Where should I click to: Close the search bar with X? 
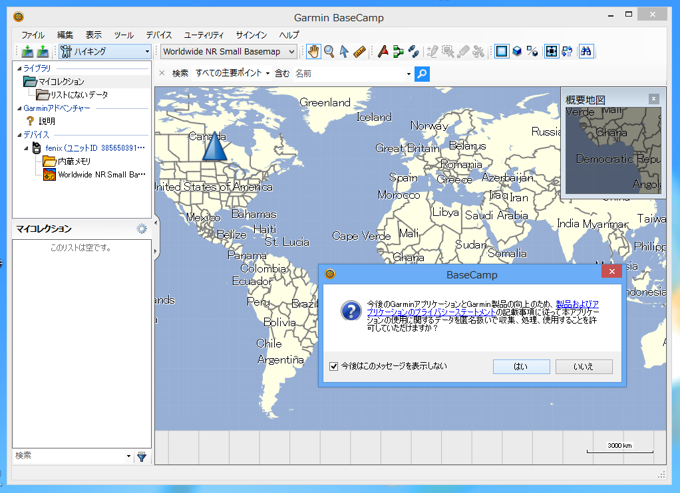pyautogui.click(x=162, y=73)
